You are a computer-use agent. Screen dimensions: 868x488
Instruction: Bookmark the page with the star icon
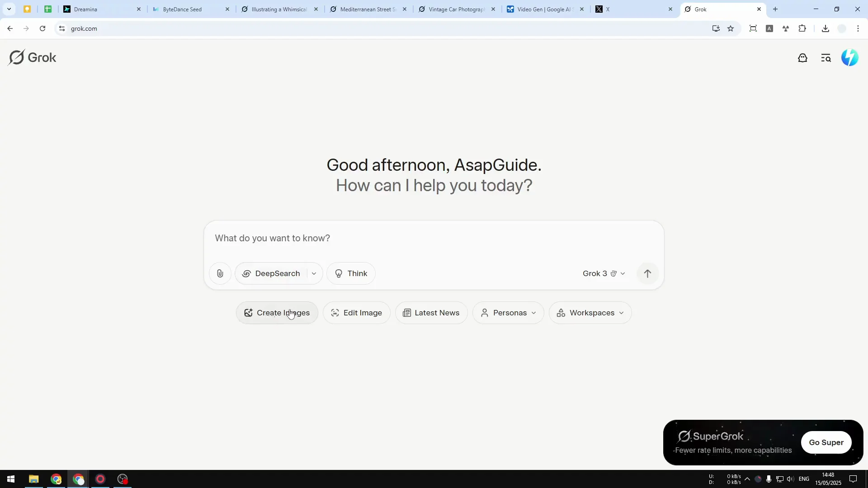(731, 28)
